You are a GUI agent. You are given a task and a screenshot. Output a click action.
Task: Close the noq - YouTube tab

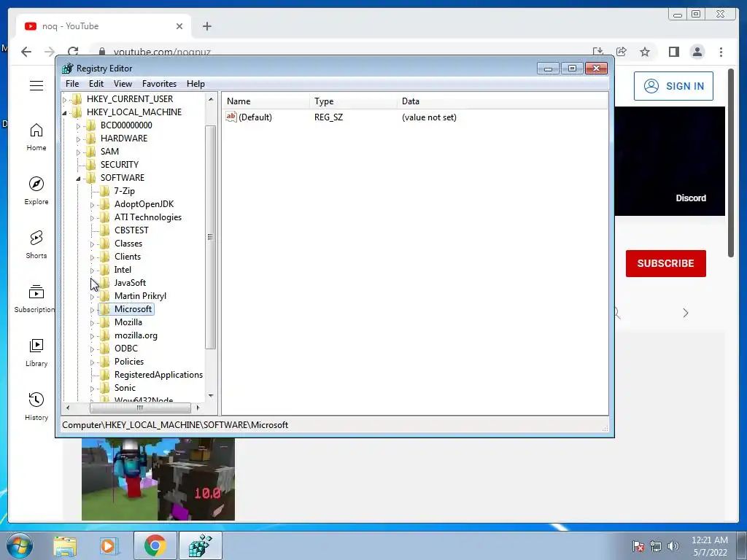[x=179, y=26]
